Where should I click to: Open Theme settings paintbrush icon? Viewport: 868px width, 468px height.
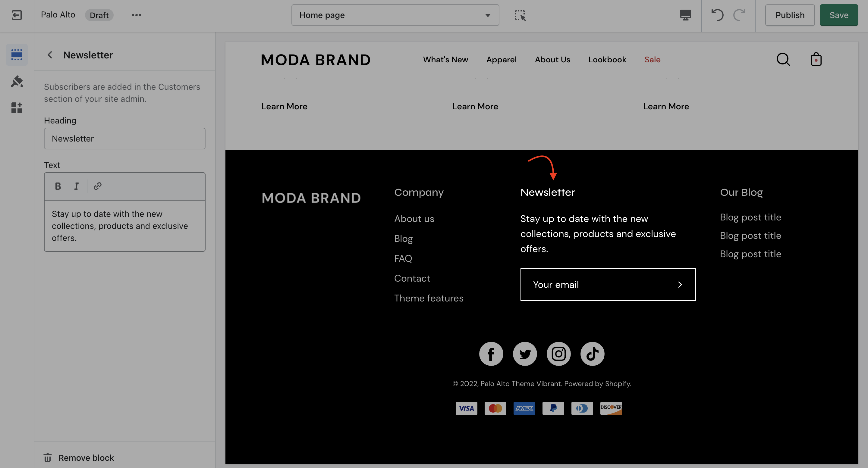pos(17,82)
